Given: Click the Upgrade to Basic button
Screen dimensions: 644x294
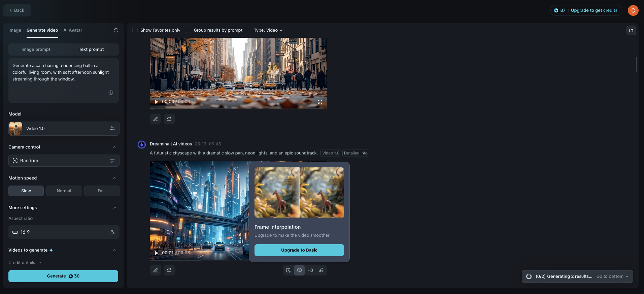Looking at the screenshot, I should (x=299, y=250).
